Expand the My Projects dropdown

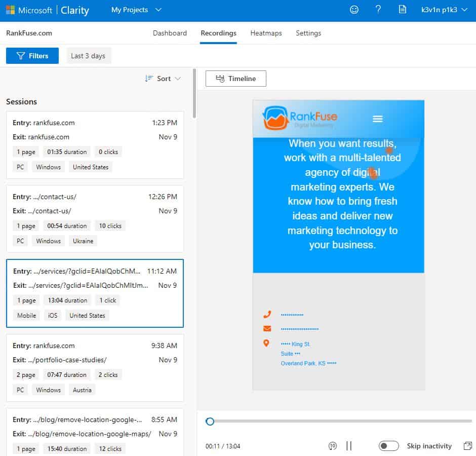point(136,10)
